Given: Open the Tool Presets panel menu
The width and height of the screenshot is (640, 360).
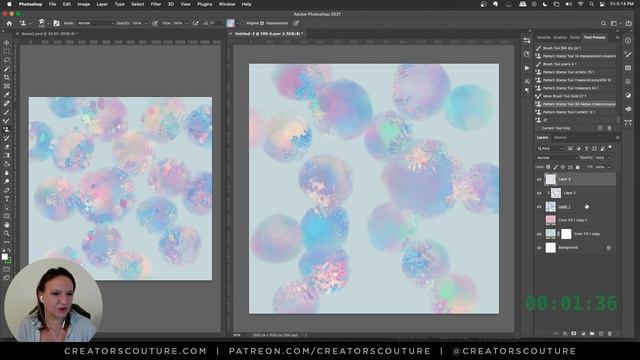Looking at the screenshot, I should [617, 38].
